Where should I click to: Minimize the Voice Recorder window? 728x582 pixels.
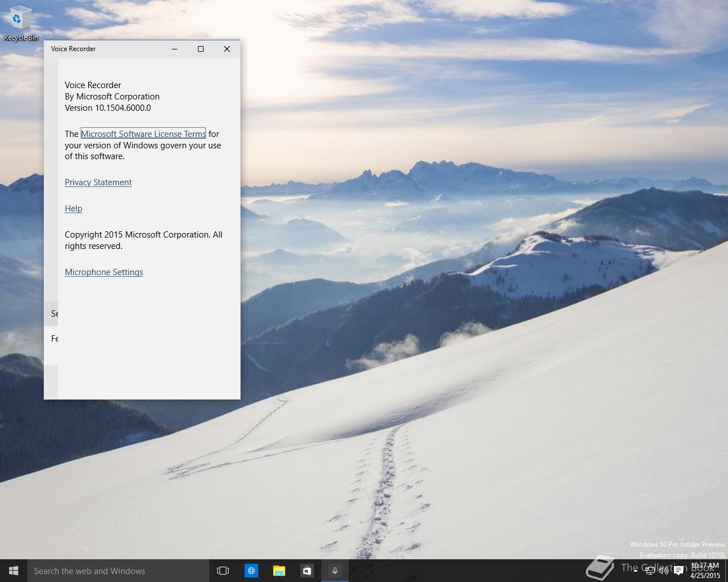(x=175, y=49)
